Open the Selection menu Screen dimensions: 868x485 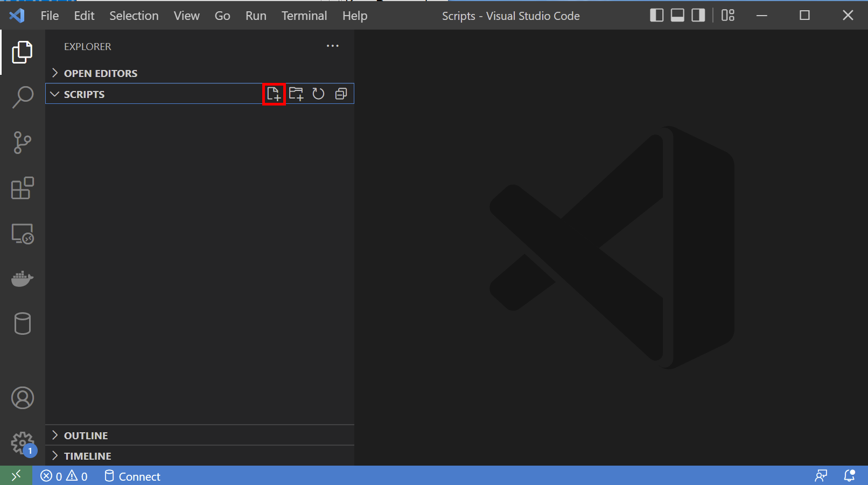coord(134,16)
